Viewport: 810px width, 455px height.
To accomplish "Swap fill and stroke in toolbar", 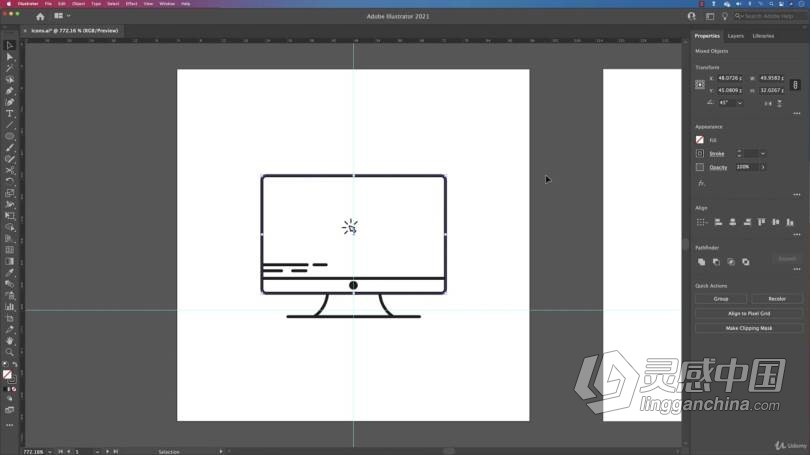I will pos(14,365).
